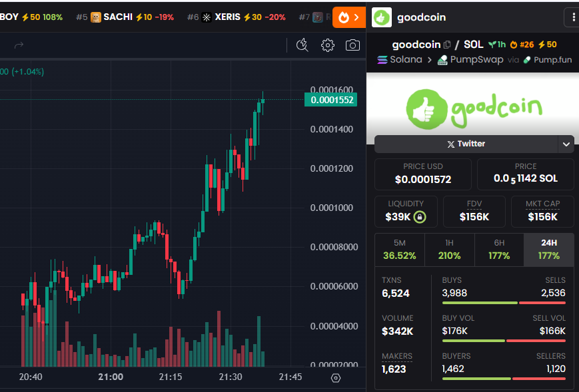Click the Solana chain logo
The height and width of the screenshot is (392, 579).
pos(382,60)
